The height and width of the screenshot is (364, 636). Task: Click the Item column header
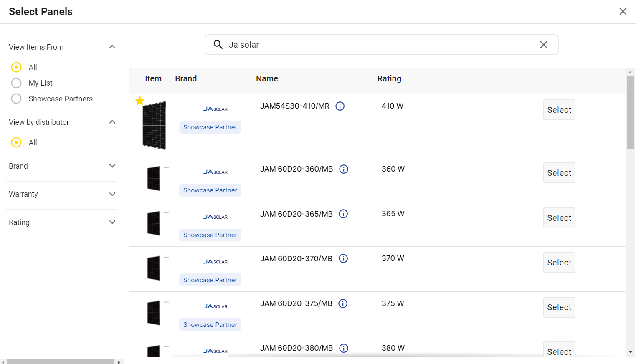click(x=153, y=78)
